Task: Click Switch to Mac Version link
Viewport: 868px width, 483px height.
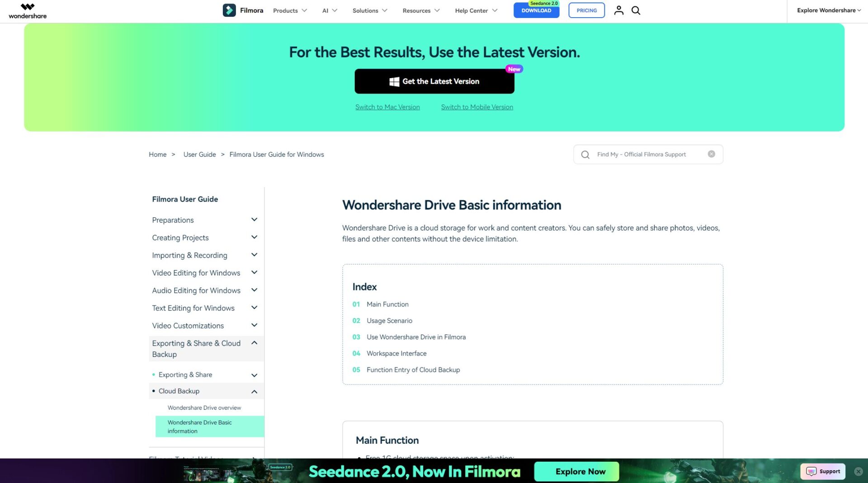Action: (x=387, y=107)
